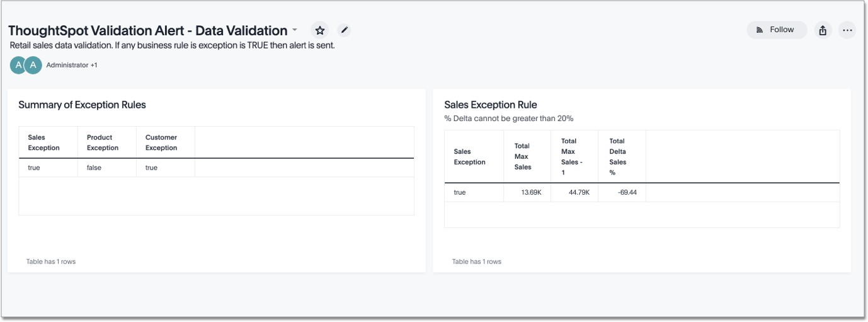This screenshot has width=868, height=322.
Task: Expand the Liveboard title dropdown arrow
Action: 295,30
